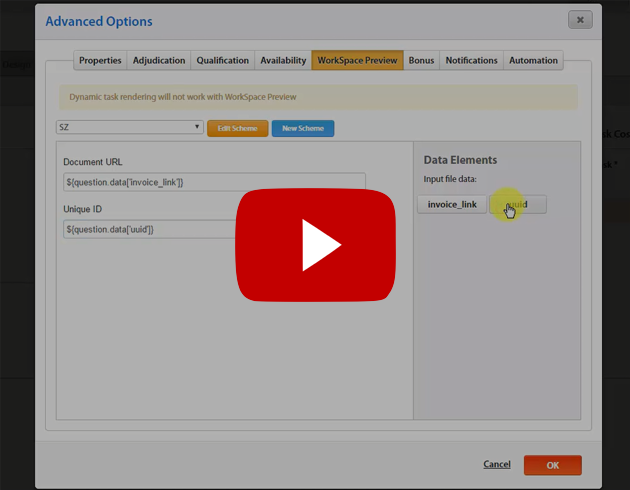630x490 pixels.
Task: Click the Edit Scheme button
Action: pos(237,129)
